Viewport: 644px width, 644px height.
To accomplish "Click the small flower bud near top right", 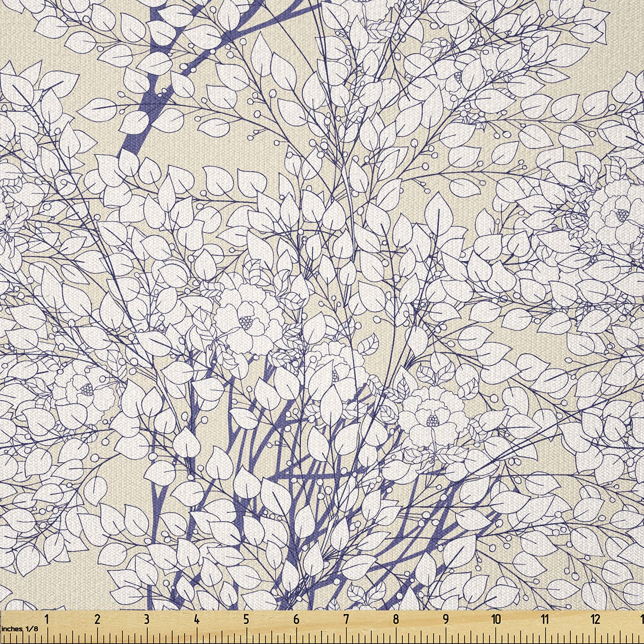I will pyautogui.click(x=459, y=77).
